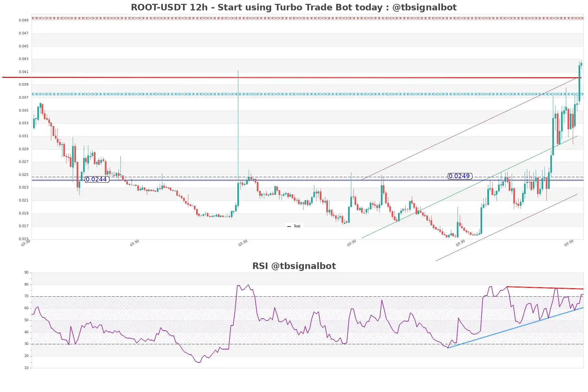This screenshot has height=392, width=588.
Task: Click the RSI axis label 10
Action: coord(26,368)
